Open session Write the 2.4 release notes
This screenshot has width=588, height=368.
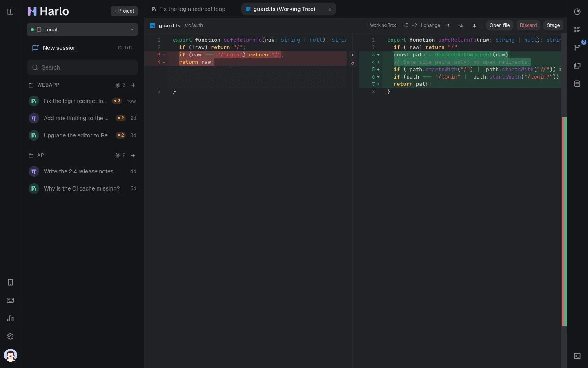coord(82,171)
